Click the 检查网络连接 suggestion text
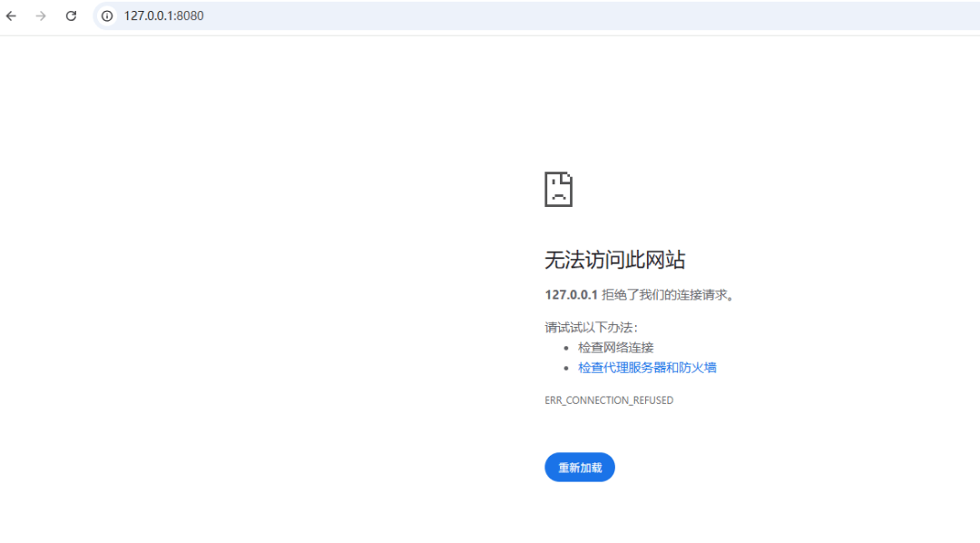The image size is (980, 543). (x=615, y=348)
